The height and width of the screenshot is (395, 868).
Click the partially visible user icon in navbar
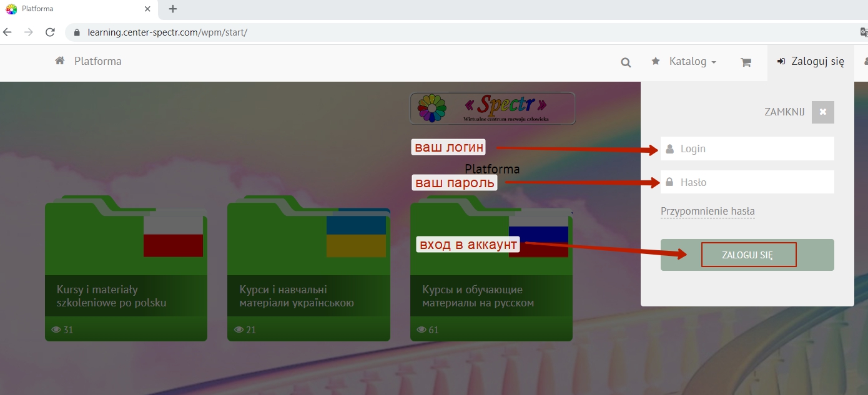point(866,61)
